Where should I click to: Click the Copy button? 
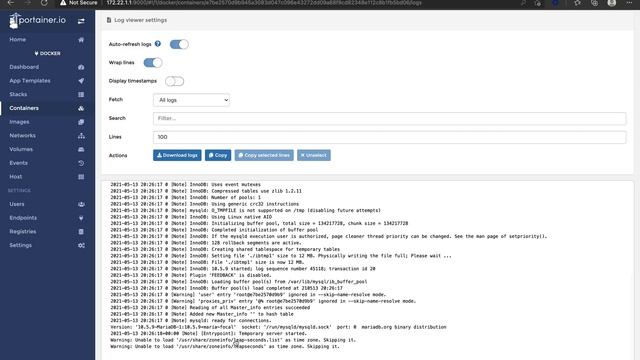218,155
